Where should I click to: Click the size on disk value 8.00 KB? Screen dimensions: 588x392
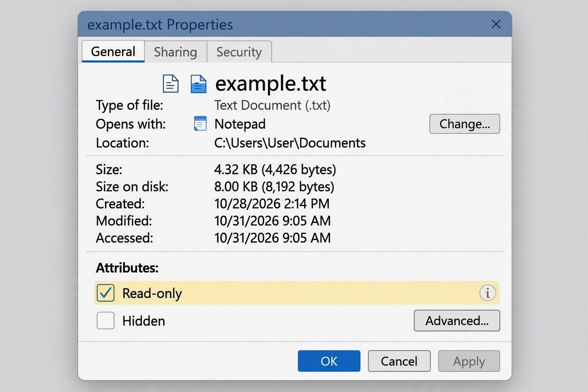point(274,187)
